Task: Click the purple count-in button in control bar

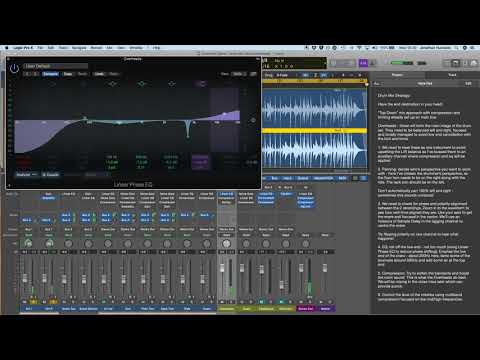Action: 363,63
